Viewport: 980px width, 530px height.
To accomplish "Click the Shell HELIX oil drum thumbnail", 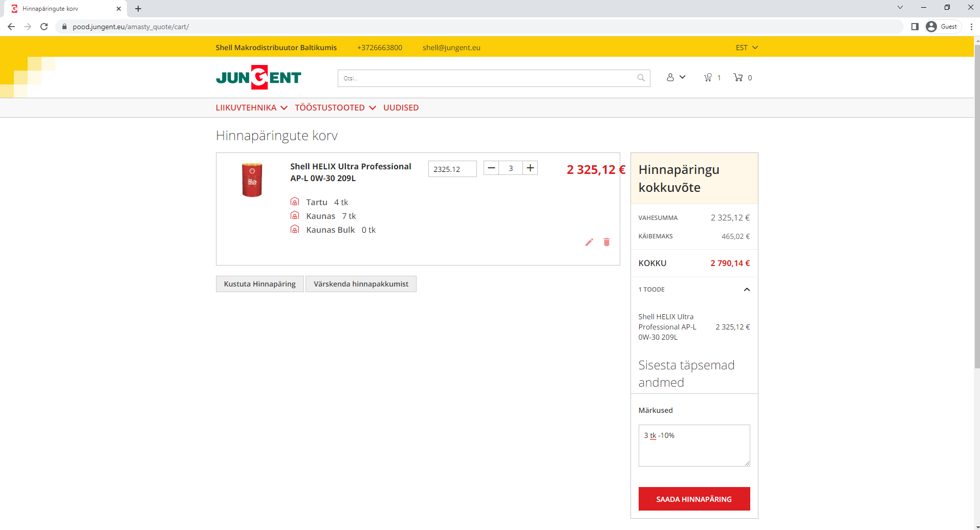I will point(252,180).
